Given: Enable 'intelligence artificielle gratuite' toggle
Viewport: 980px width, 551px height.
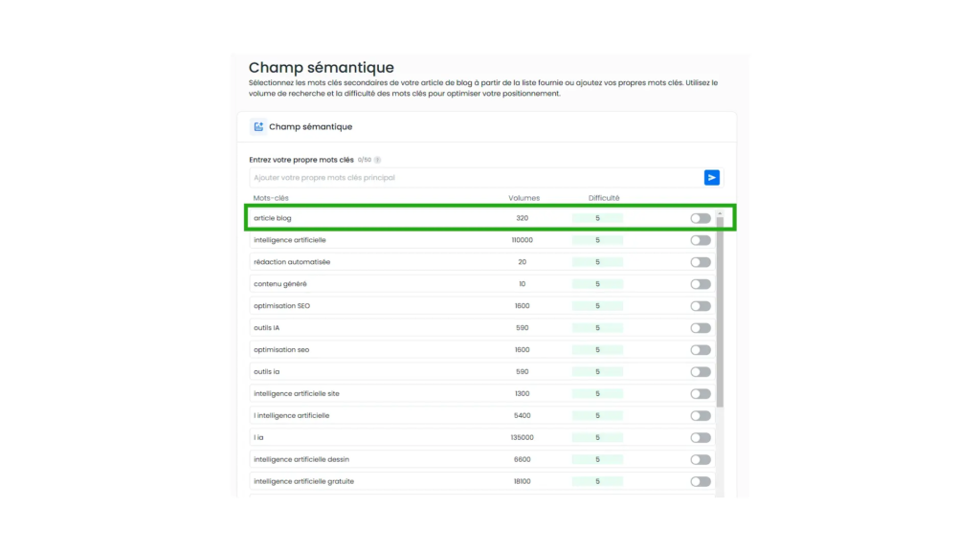Looking at the screenshot, I should 701,481.
